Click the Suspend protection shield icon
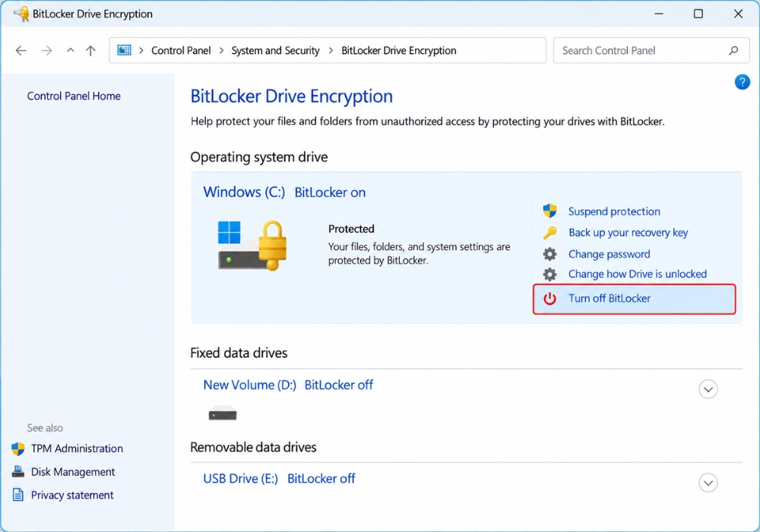 (549, 211)
